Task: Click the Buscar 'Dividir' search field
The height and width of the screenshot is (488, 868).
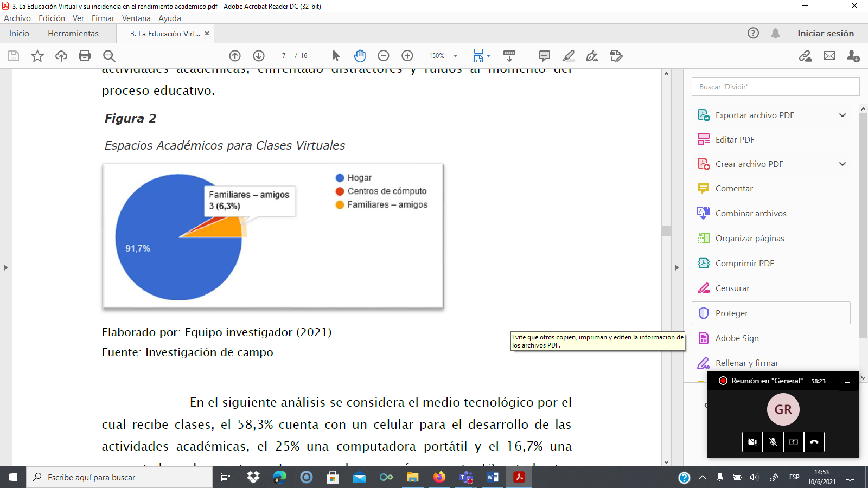Action: [x=775, y=87]
